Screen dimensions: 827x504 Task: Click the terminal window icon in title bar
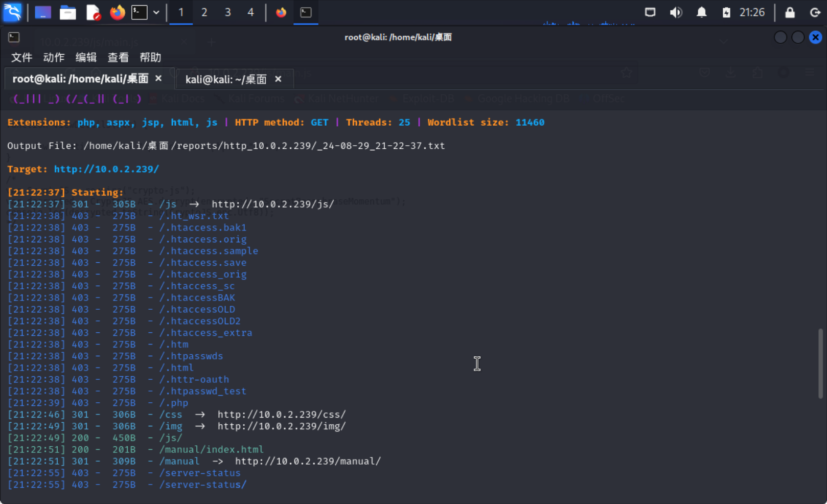[14, 37]
